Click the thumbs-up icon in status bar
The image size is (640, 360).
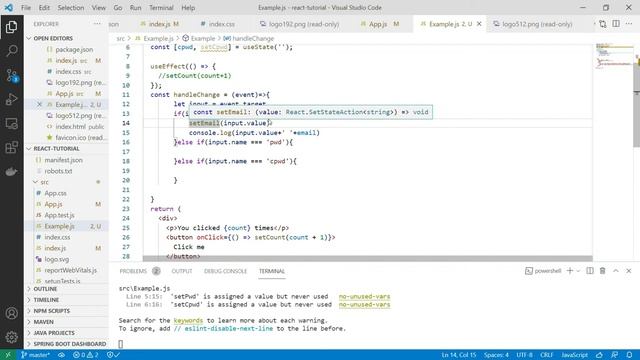tap(599, 355)
